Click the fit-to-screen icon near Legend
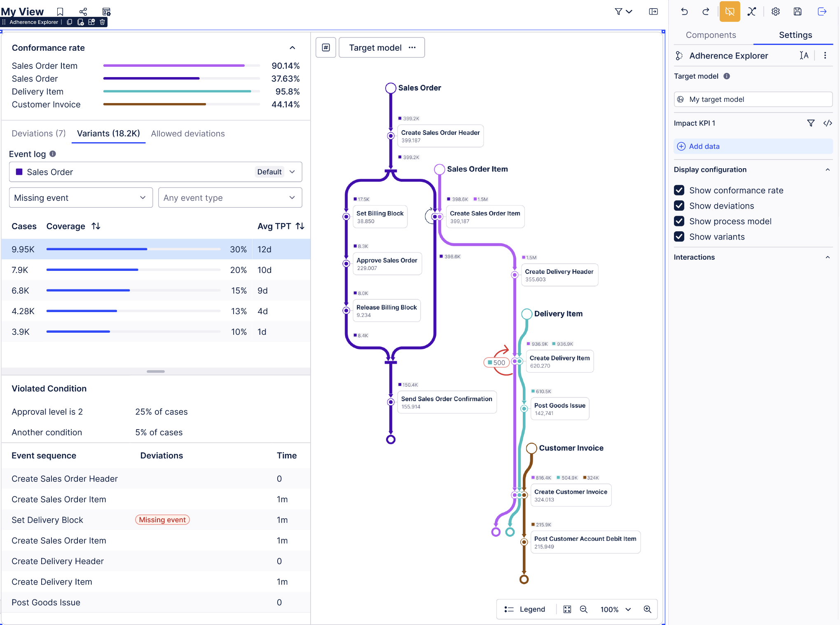 pos(567,609)
